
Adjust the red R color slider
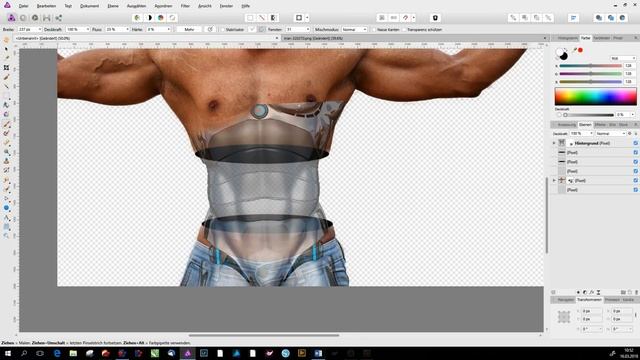[x=591, y=66]
